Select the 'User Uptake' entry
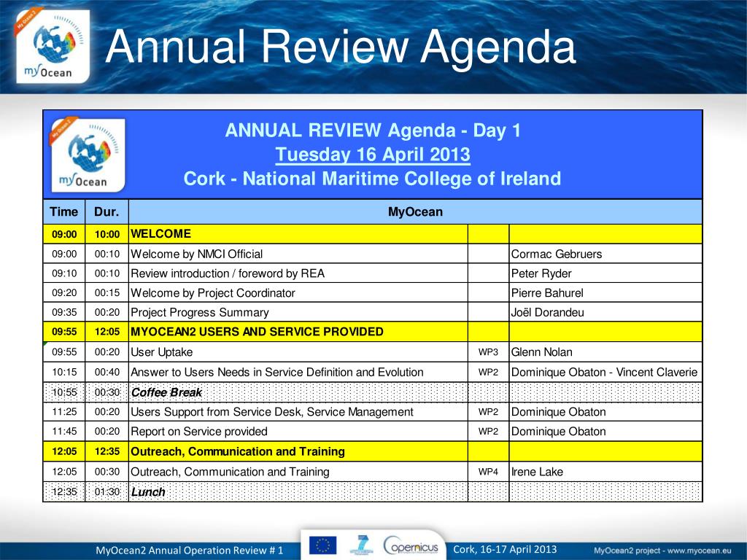747x560 pixels. point(161,352)
